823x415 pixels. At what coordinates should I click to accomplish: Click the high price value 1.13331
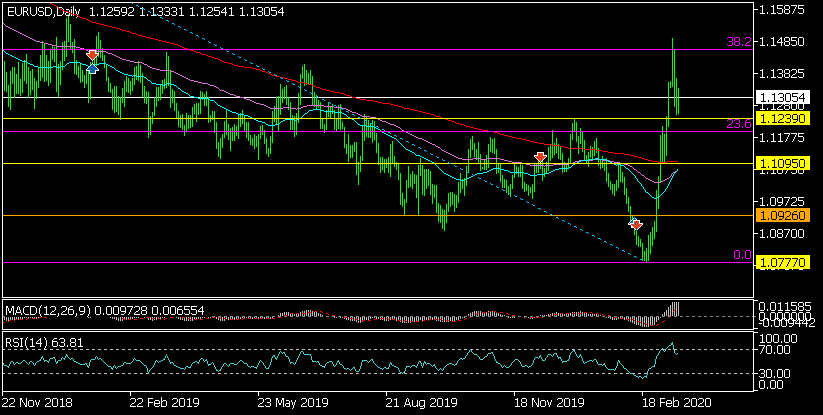[x=162, y=12]
